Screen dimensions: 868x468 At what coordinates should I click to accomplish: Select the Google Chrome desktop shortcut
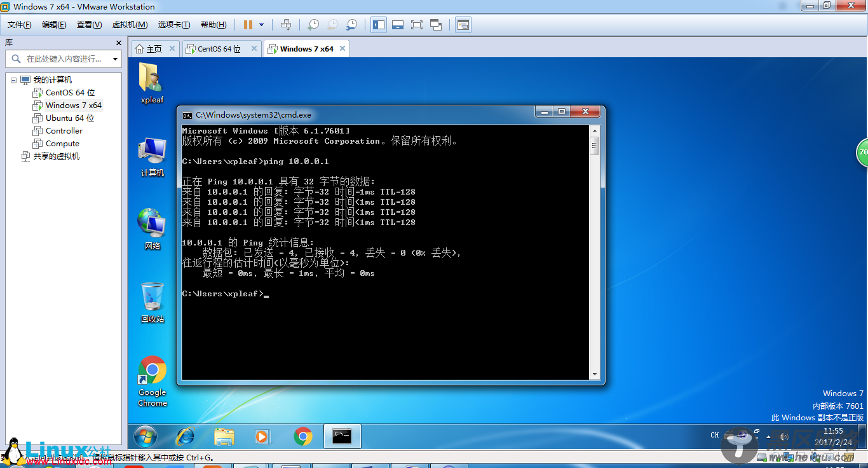153,382
